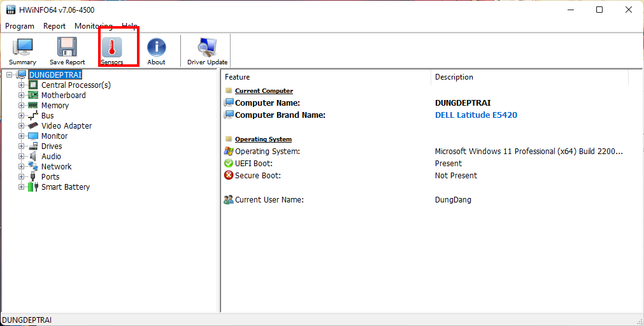Screen dimensions: 644x326
Task: Click the DUNGDEPTRAI status bar text
Action: click(x=27, y=320)
